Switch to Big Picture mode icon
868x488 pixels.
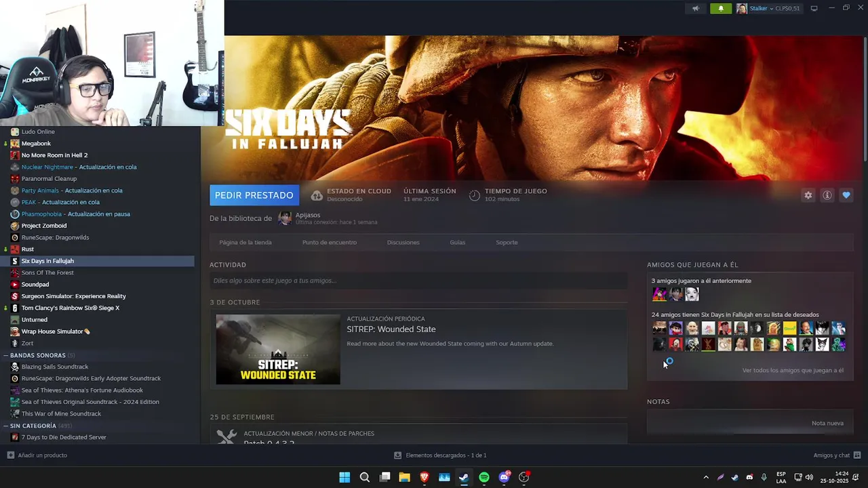pyautogui.click(x=814, y=9)
